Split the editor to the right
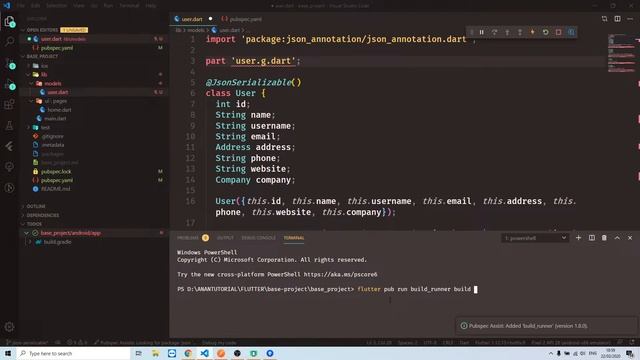 point(617,19)
